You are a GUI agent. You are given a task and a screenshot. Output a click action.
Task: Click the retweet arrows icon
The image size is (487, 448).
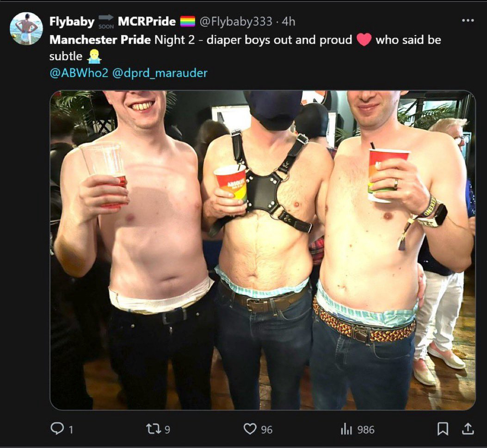coord(154,429)
